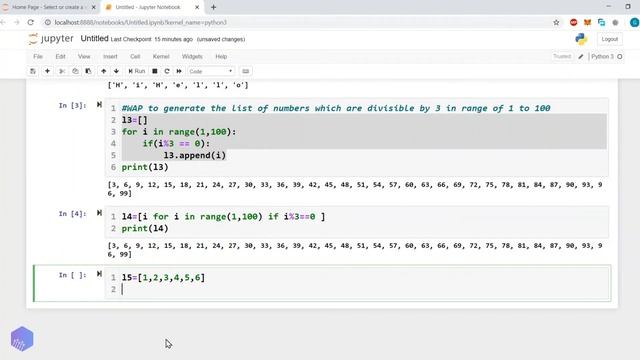Viewport: 640px width, 360px height.
Task: Click print(l4) line in cell 4
Action: (x=145, y=229)
